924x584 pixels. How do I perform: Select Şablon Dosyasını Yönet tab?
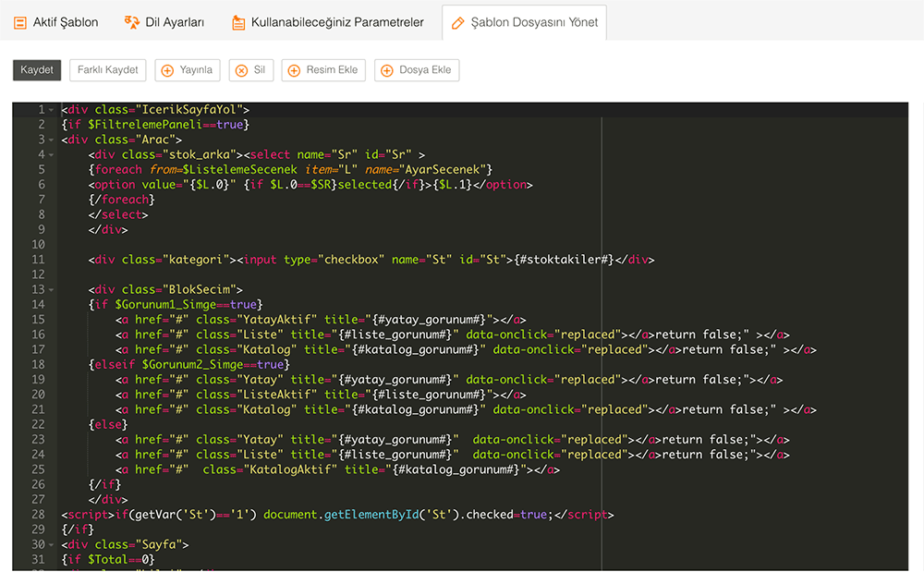pyautogui.click(x=524, y=22)
